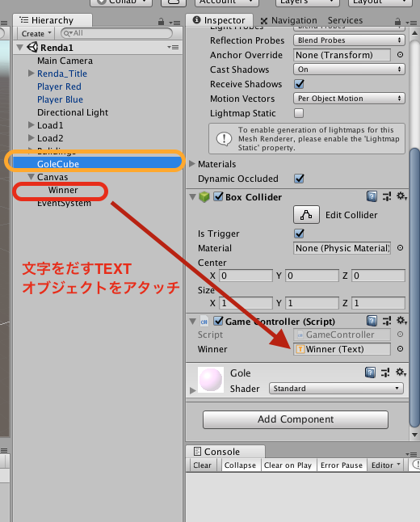Screen dimensions: 420x522
Task: Switch to the Services tab
Action: [345, 21]
